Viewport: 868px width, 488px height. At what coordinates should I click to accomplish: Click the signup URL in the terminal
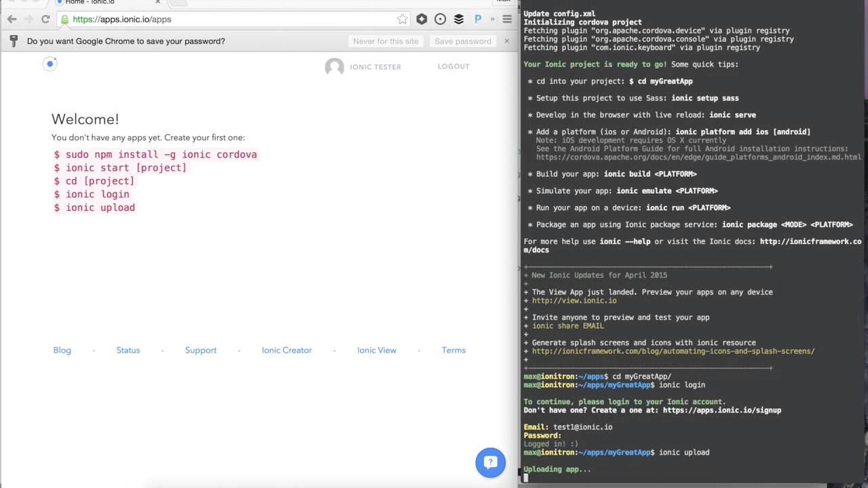pyautogui.click(x=722, y=410)
